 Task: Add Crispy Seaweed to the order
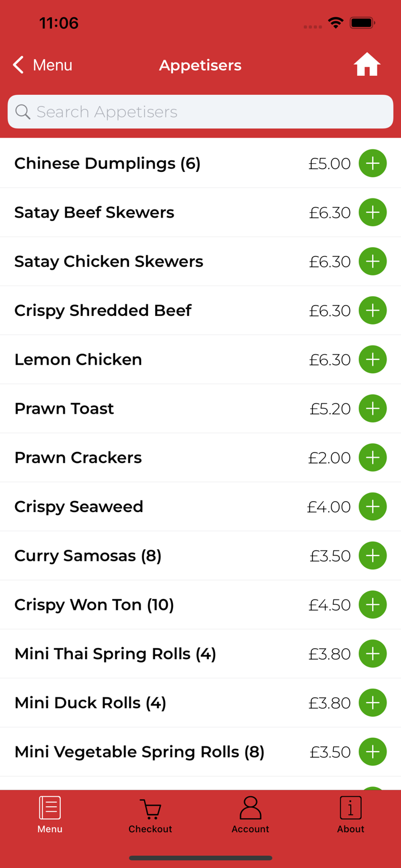[373, 506]
